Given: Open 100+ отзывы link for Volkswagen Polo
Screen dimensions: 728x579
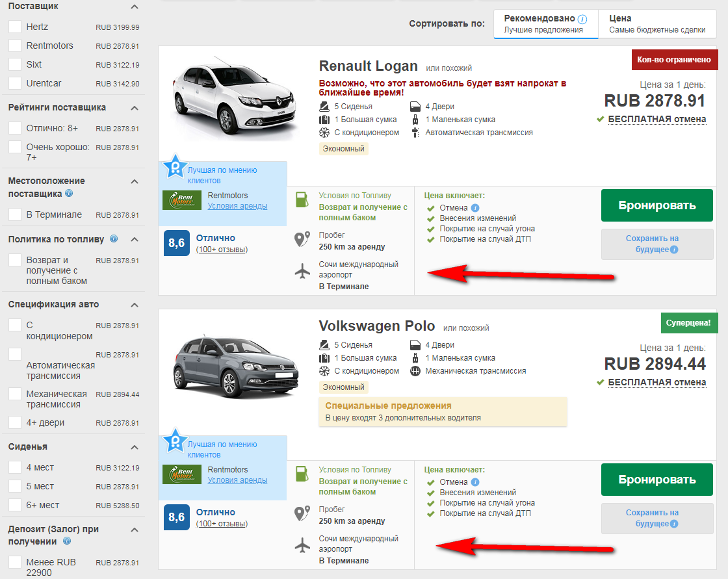Looking at the screenshot, I should tap(222, 524).
